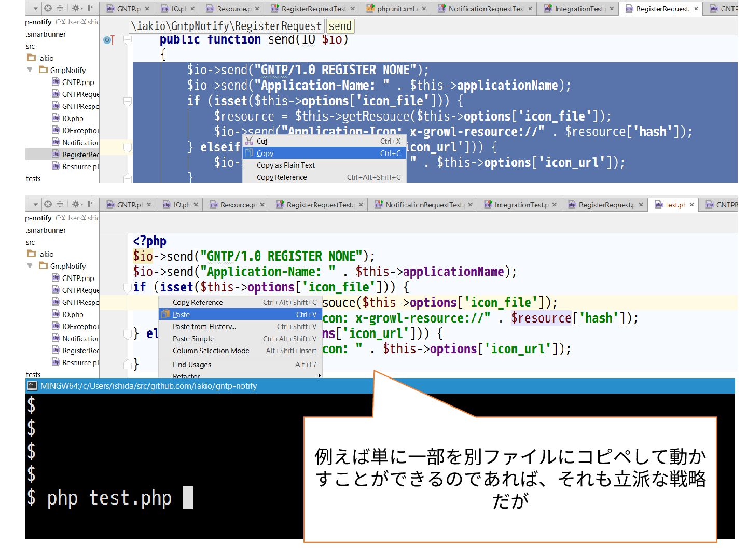This screenshot has height=560, width=747.
Task: Choose Copy from the context menu
Action: [324, 153]
